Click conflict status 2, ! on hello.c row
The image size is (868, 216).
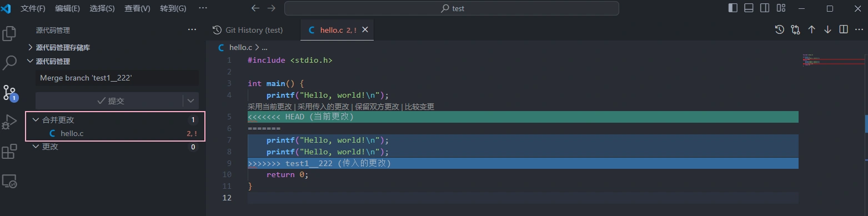[192, 133]
